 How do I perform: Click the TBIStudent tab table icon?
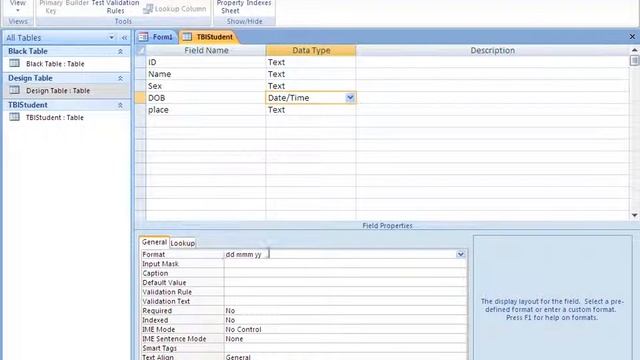tap(187, 37)
